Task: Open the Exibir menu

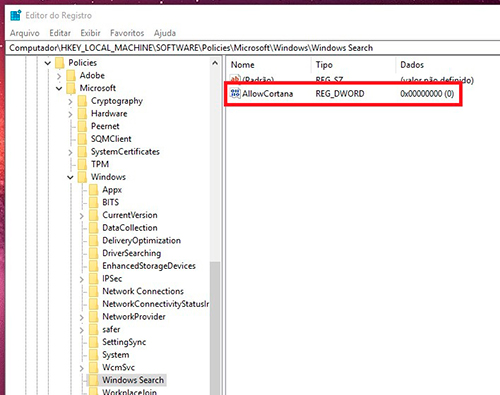Action: [90, 33]
